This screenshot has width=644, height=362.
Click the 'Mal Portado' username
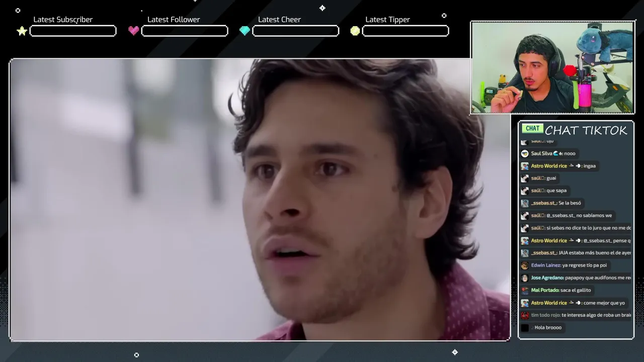[545, 290]
